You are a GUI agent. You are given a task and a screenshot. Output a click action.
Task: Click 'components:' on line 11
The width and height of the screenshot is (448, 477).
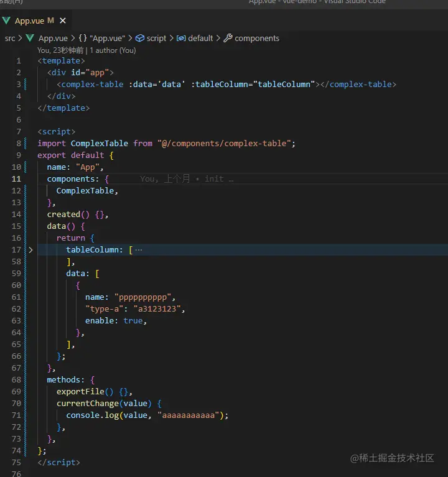[x=73, y=179]
